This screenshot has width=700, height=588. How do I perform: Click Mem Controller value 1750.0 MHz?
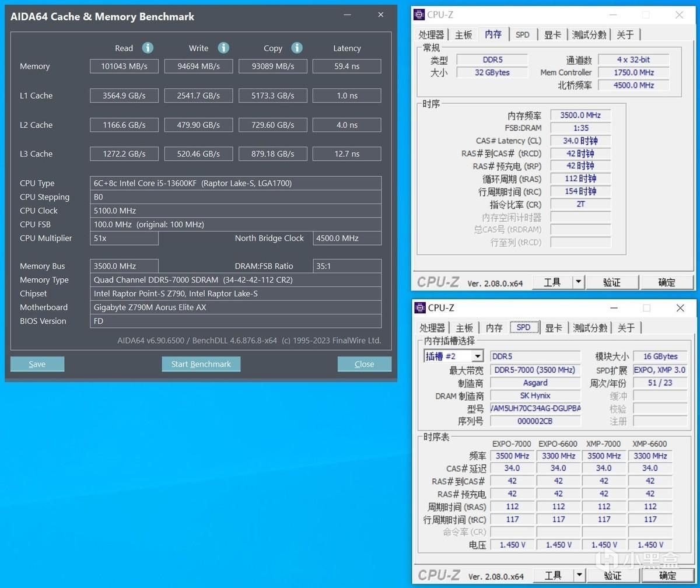click(633, 72)
